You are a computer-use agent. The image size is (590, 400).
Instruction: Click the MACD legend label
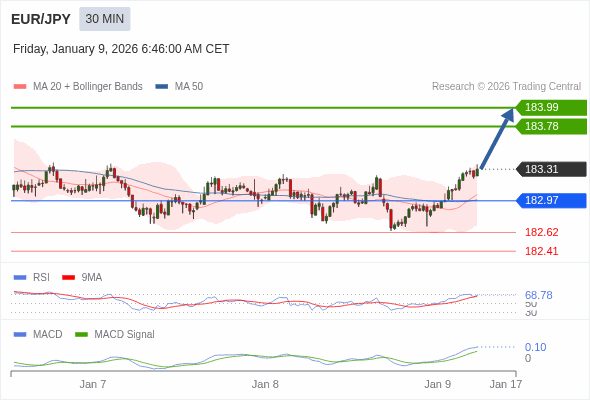[x=47, y=334]
